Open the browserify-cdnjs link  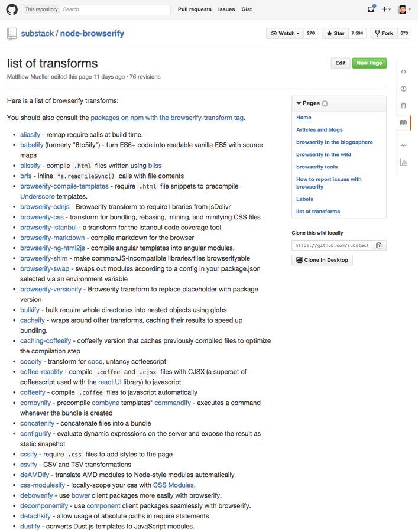pyautogui.click(x=44, y=207)
